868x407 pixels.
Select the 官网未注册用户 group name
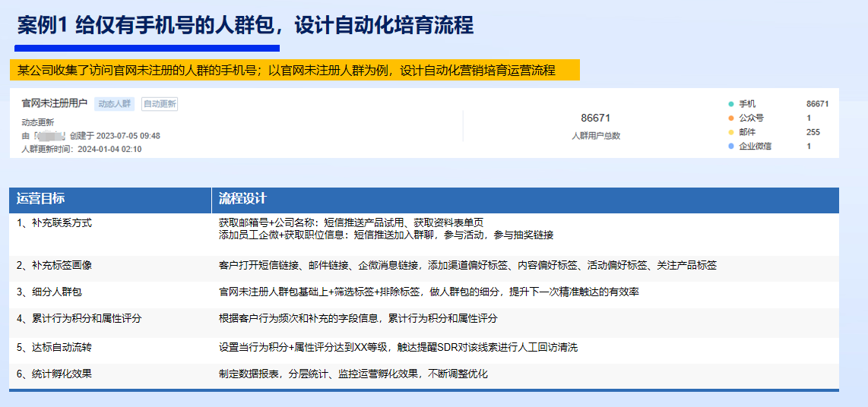click(x=54, y=103)
